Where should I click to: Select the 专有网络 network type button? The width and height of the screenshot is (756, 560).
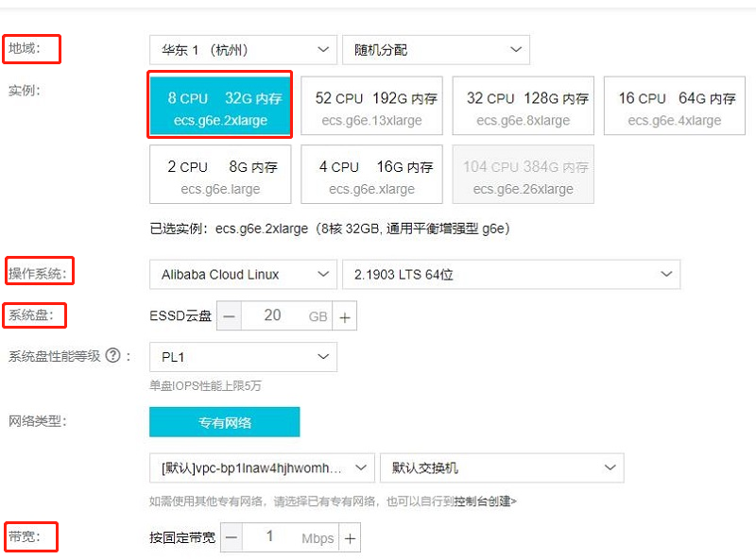(x=225, y=422)
